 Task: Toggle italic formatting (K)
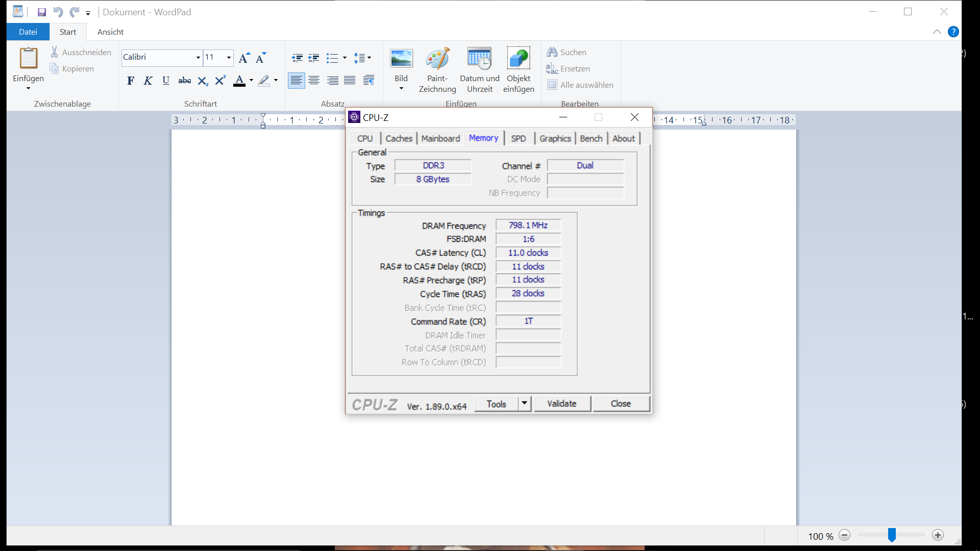[x=148, y=81]
